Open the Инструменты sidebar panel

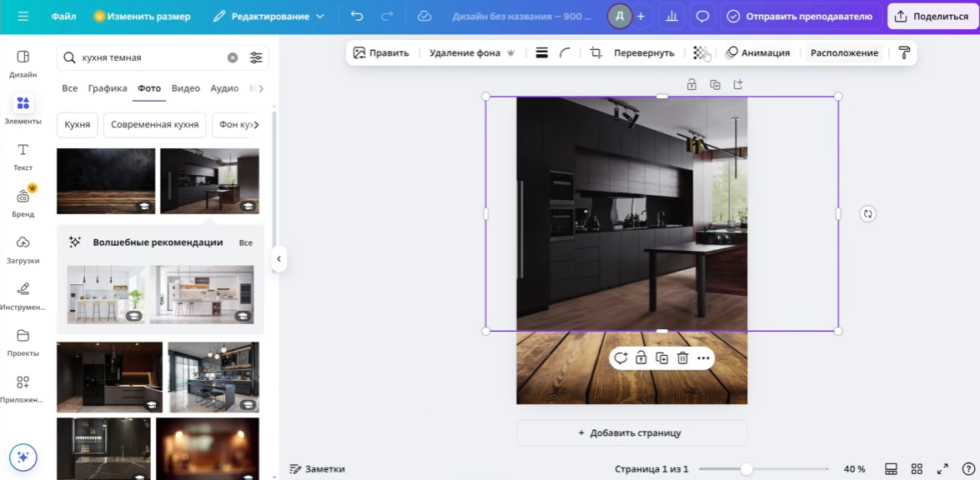[x=23, y=295]
